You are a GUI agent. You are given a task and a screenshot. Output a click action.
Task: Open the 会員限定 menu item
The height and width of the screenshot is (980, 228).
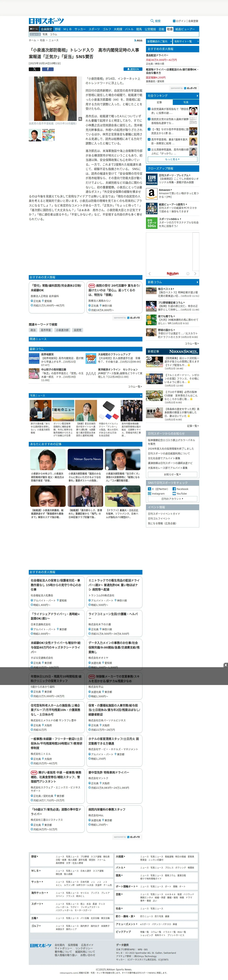[x=46, y=29]
